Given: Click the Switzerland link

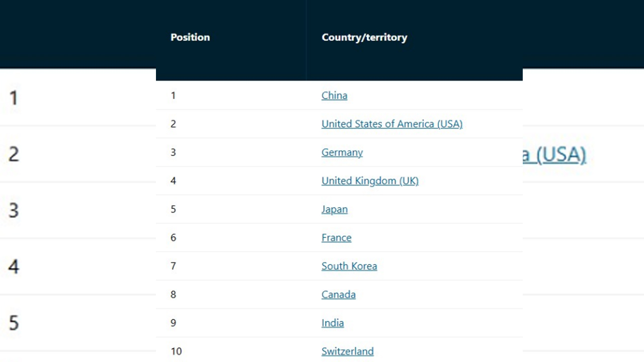Looking at the screenshot, I should [x=347, y=351].
